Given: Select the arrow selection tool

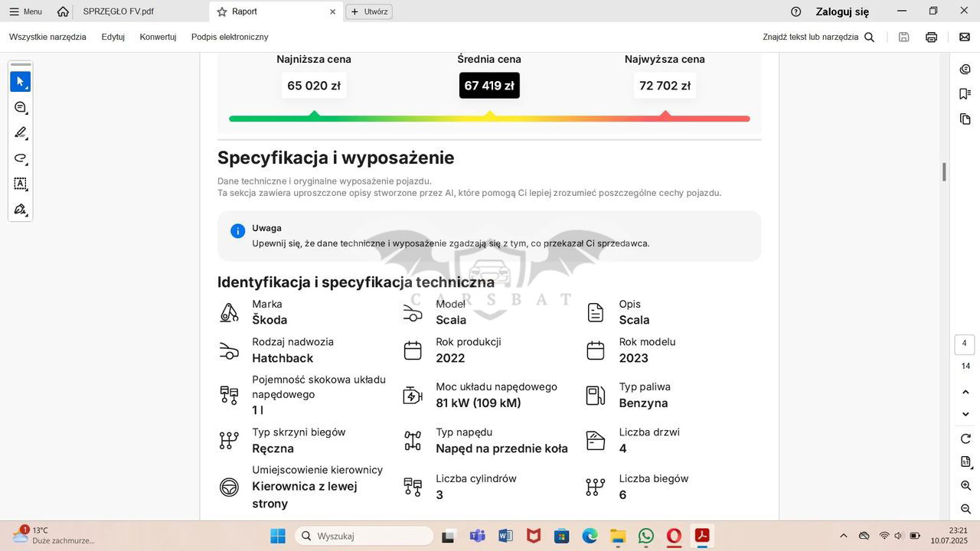Looking at the screenshot, I should click(x=20, y=81).
